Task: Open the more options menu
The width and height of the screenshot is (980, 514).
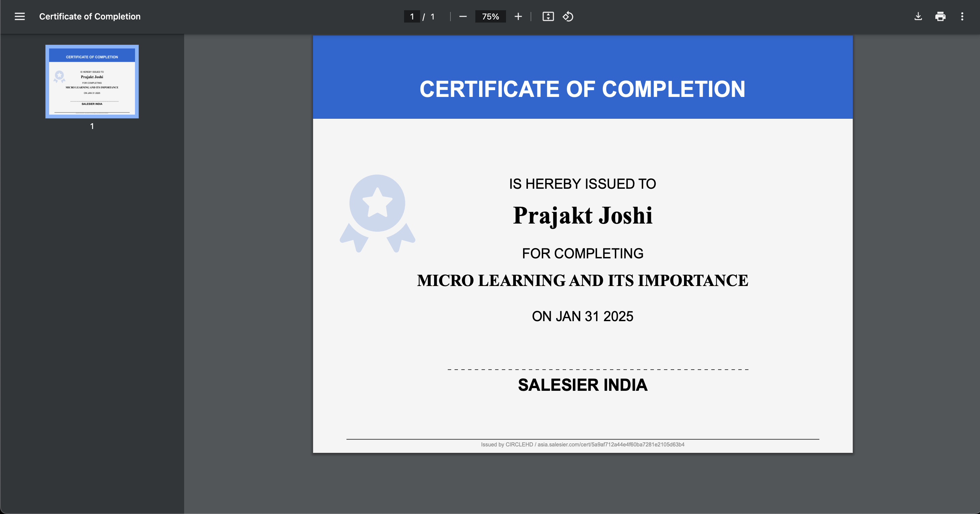Action: click(962, 16)
